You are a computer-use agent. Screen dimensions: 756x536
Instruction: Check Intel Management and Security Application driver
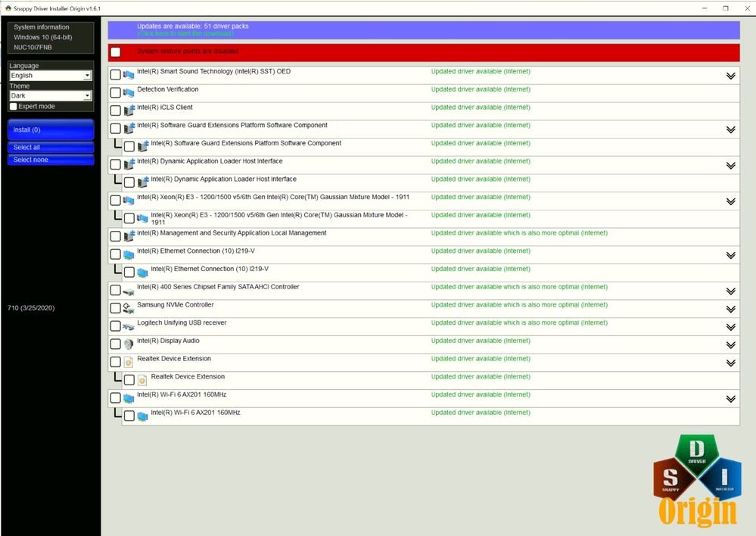pyautogui.click(x=116, y=236)
